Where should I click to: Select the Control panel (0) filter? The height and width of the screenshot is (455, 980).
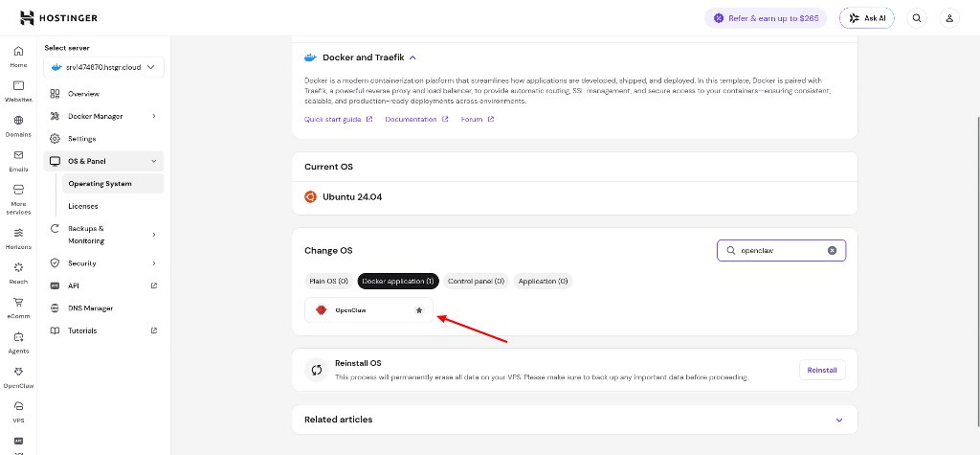(x=477, y=282)
